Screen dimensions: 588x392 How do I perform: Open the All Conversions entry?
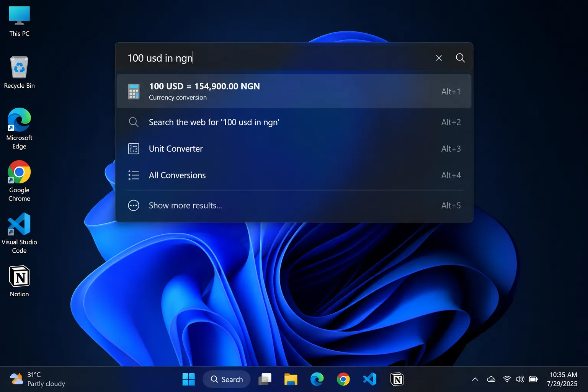(x=294, y=175)
